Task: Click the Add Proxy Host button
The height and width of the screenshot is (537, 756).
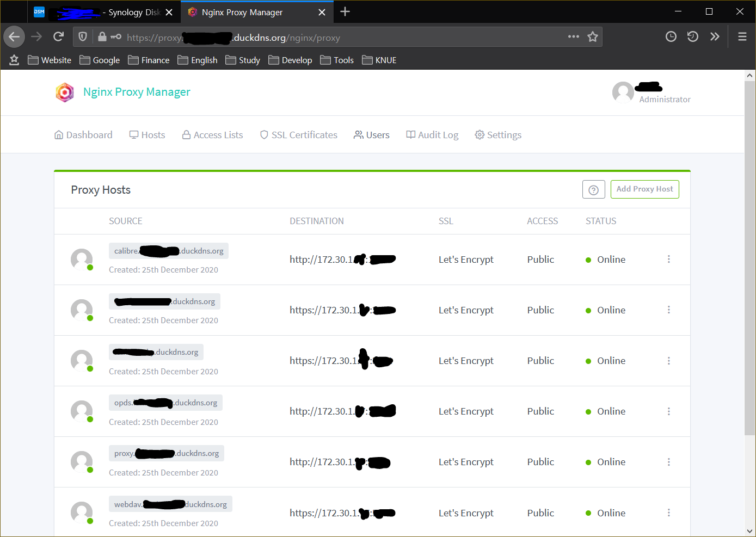Action: click(645, 189)
